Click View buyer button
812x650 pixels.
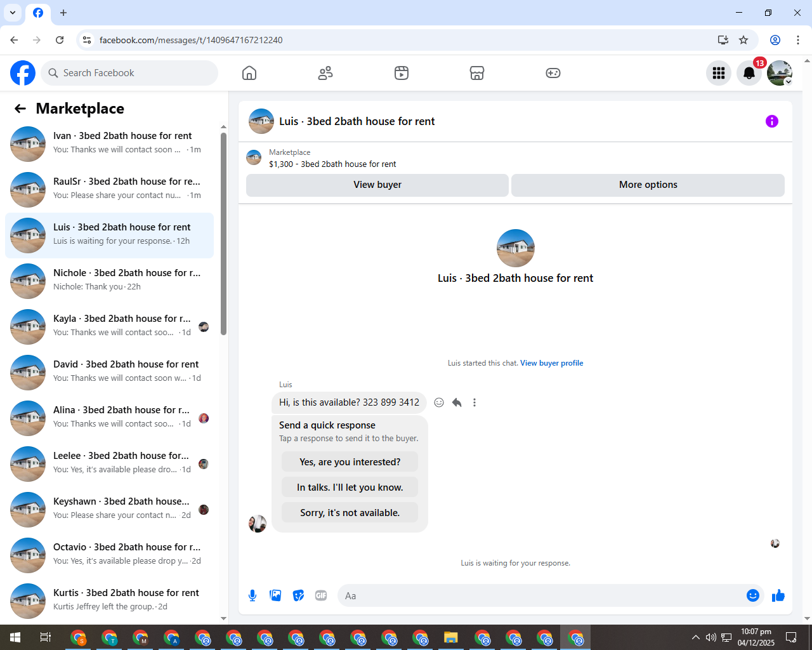[377, 185]
